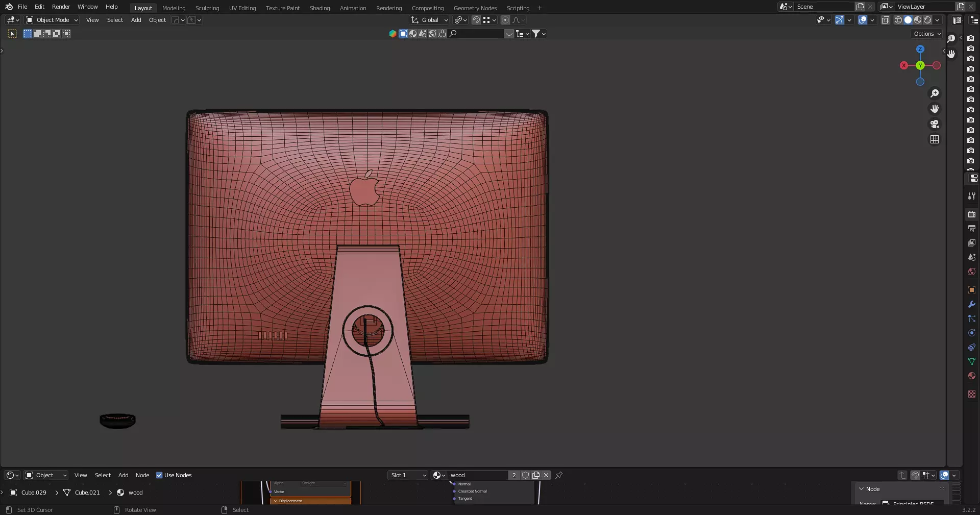This screenshot has width=980, height=515.
Task: Choose the Intersect selection mode icon
Action: click(x=66, y=34)
